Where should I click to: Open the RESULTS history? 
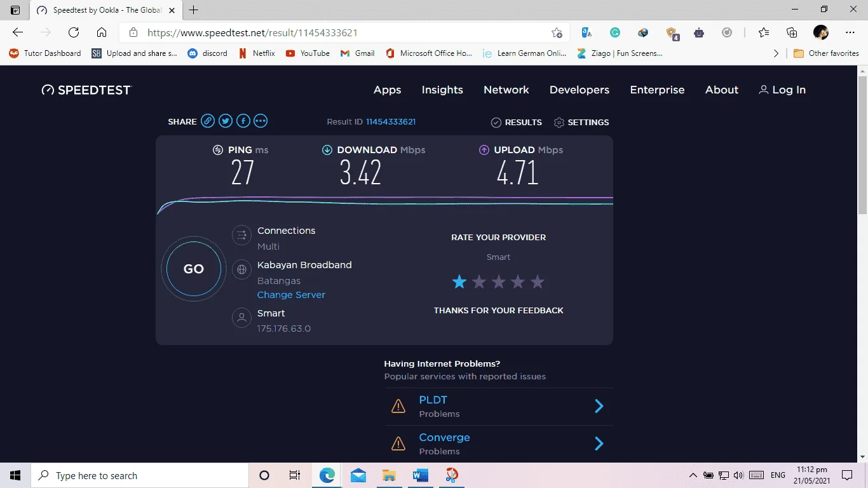click(x=517, y=122)
